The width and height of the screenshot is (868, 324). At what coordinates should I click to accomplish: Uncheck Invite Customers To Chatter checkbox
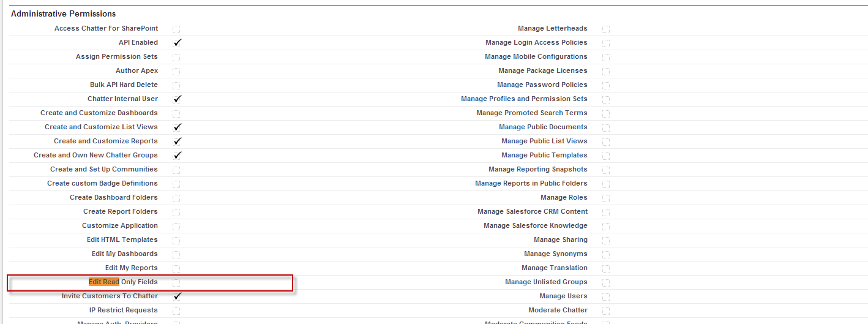(x=178, y=296)
